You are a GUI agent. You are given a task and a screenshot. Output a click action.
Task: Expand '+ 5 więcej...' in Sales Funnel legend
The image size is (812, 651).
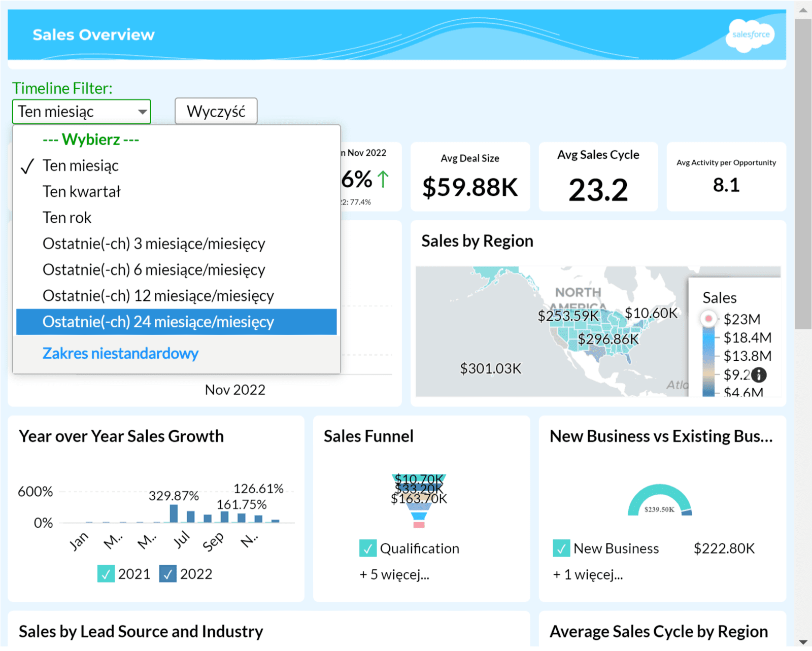394,574
